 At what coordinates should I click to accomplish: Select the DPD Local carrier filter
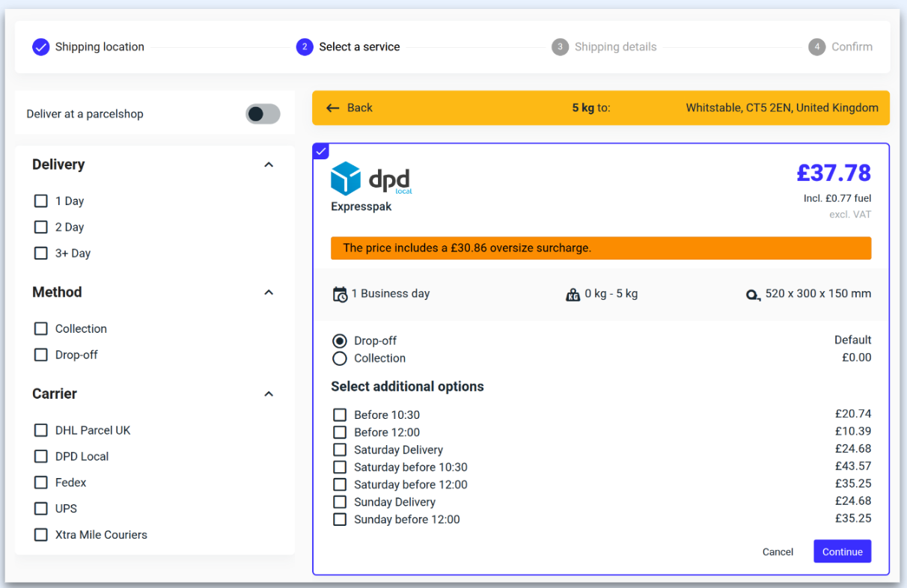[40, 456]
